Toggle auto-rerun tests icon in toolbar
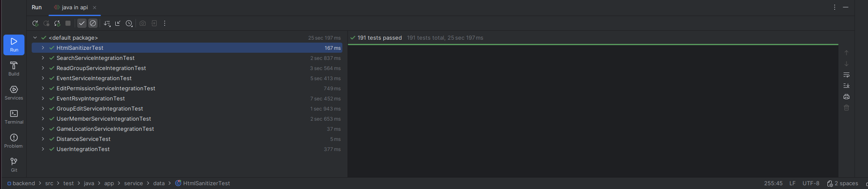The image size is (868, 189). (57, 24)
